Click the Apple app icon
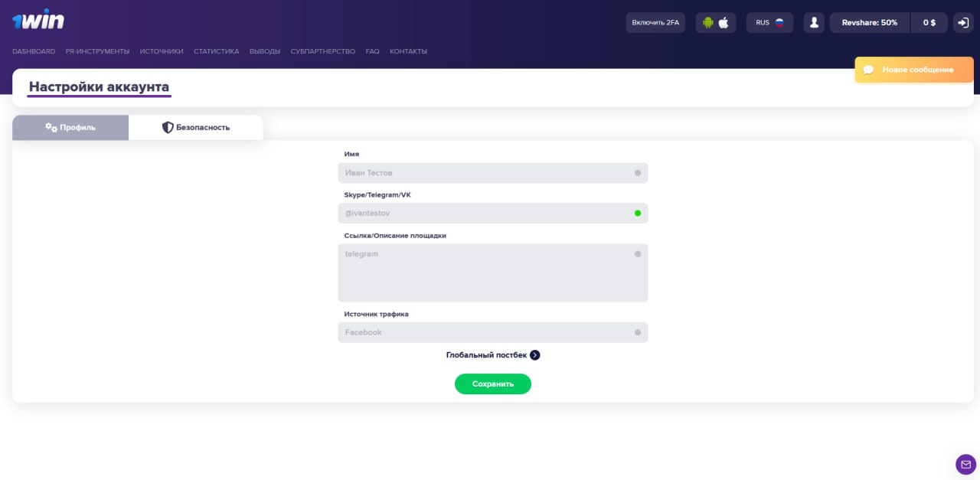Screen dimensions: 980x480 click(724, 23)
